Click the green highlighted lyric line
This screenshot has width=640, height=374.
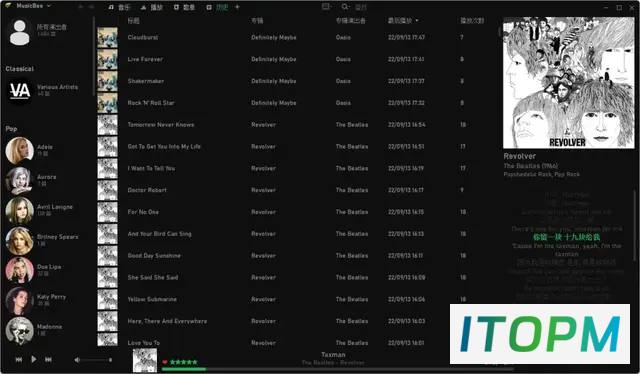tap(566, 237)
